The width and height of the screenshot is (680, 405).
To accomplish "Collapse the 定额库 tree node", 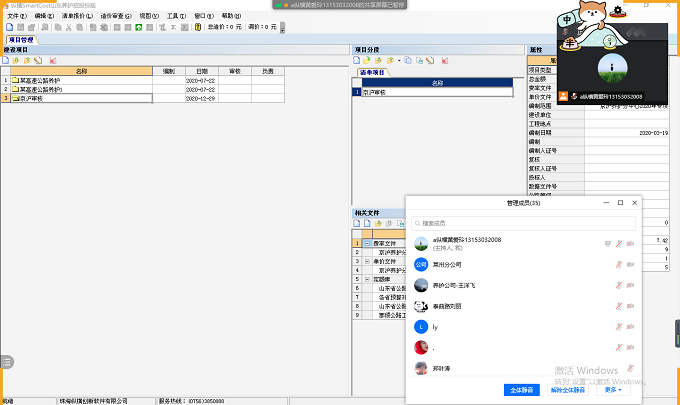I will tap(366, 279).
